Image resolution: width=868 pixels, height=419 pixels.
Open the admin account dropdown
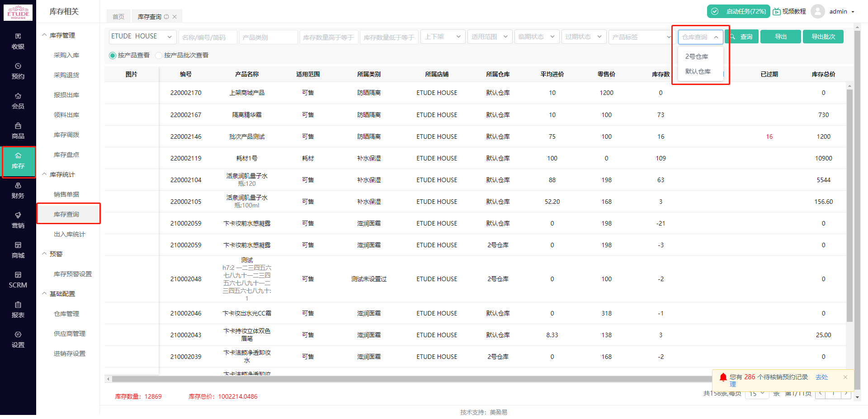tap(839, 12)
